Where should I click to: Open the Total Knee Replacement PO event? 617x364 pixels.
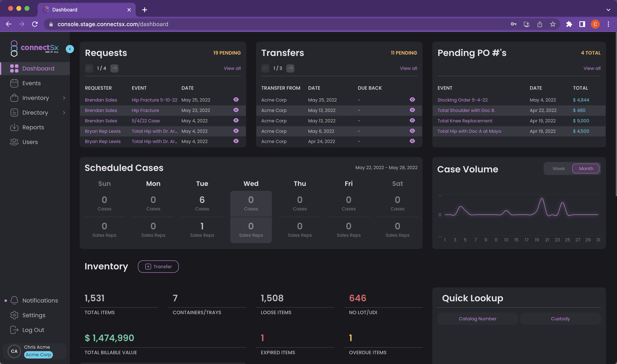(x=465, y=121)
